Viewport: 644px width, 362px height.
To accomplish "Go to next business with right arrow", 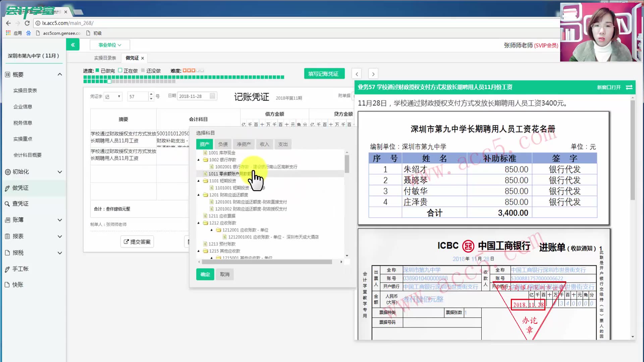I will [x=373, y=74].
